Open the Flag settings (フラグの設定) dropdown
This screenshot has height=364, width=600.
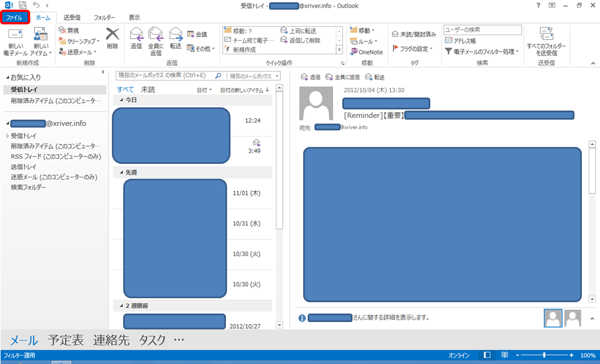click(x=413, y=49)
